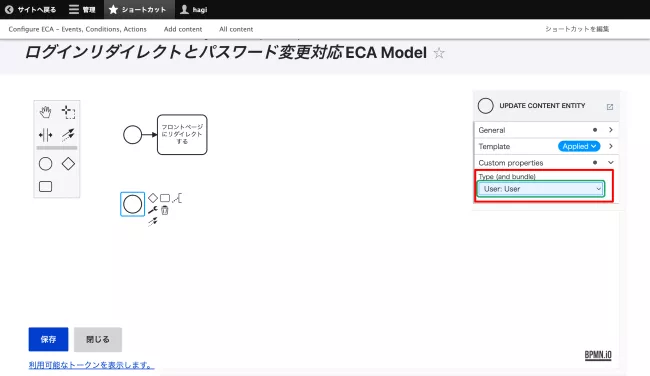Open Type (and bundle) User dropdown
The height and width of the screenshot is (376, 650).
click(541, 189)
